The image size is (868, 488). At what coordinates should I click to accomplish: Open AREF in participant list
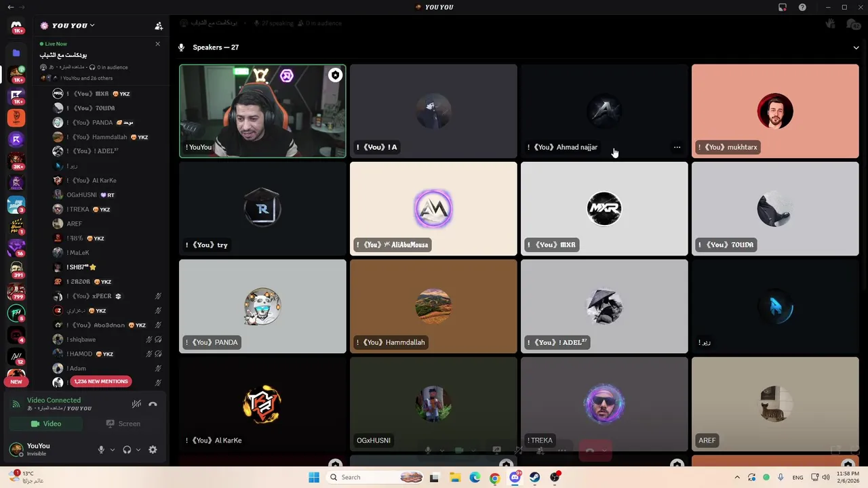click(x=108, y=224)
